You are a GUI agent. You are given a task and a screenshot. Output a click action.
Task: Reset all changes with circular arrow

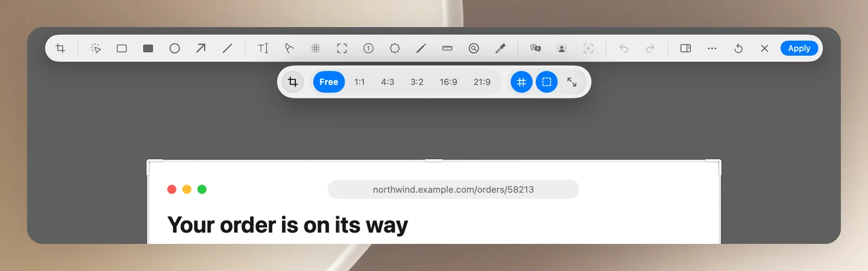coord(738,48)
